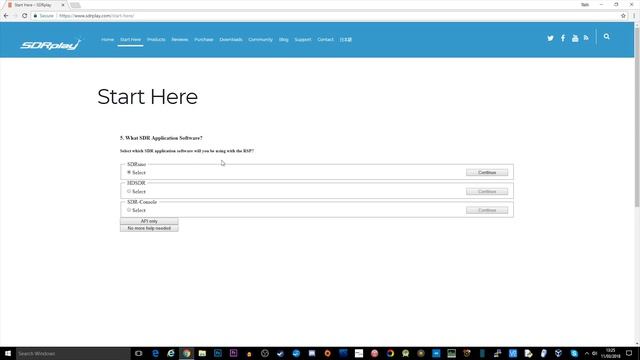Viewport: 640px width, 360px height.
Task: Go back with the browser back arrow
Action: [6, 16]
